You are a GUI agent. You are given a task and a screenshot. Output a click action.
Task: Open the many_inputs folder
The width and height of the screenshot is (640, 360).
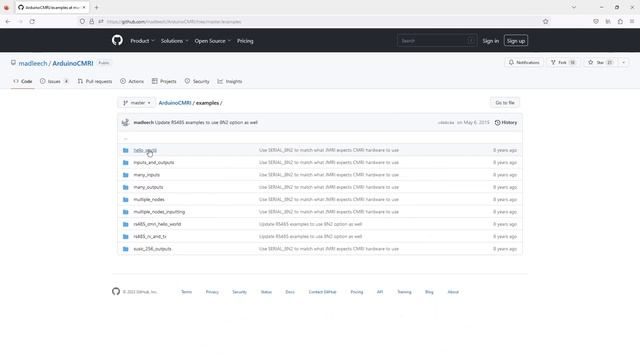(147, 175)
